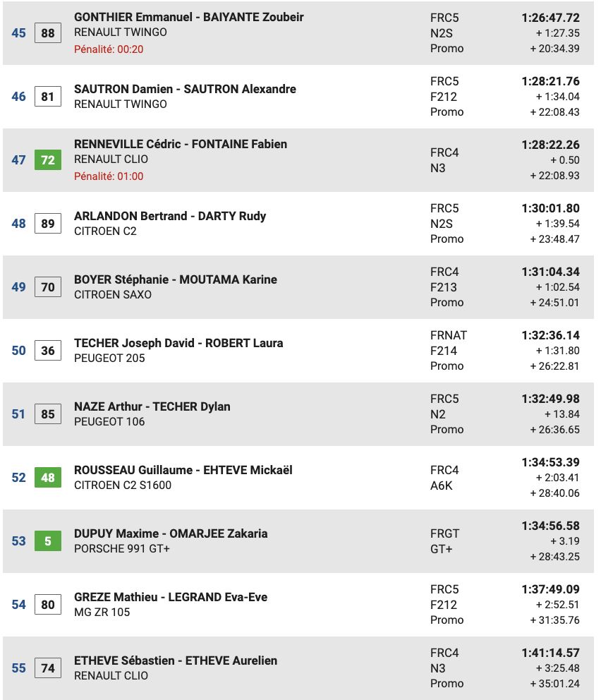Select DUPUY Maxime - OMARJEE Zakaria crew
Image resolution: width=601 pixels, height=700 pixels.
point(171,533)
